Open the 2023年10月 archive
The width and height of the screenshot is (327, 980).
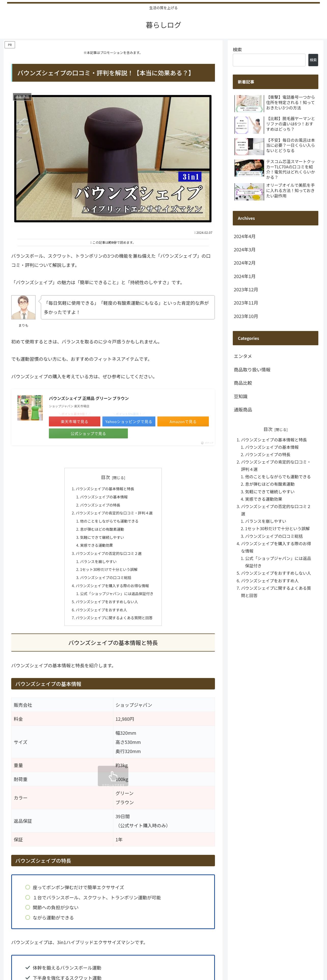click(246, 316)
